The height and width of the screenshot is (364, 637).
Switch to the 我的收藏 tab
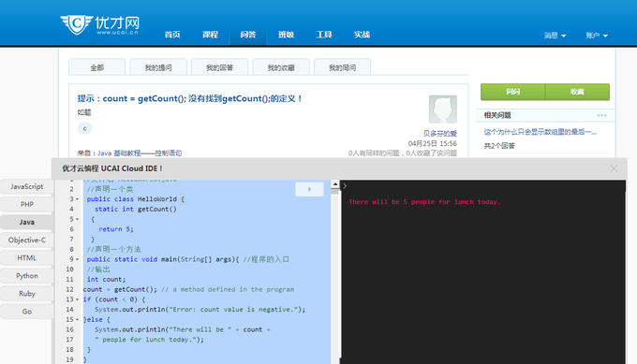click(281, 67)
